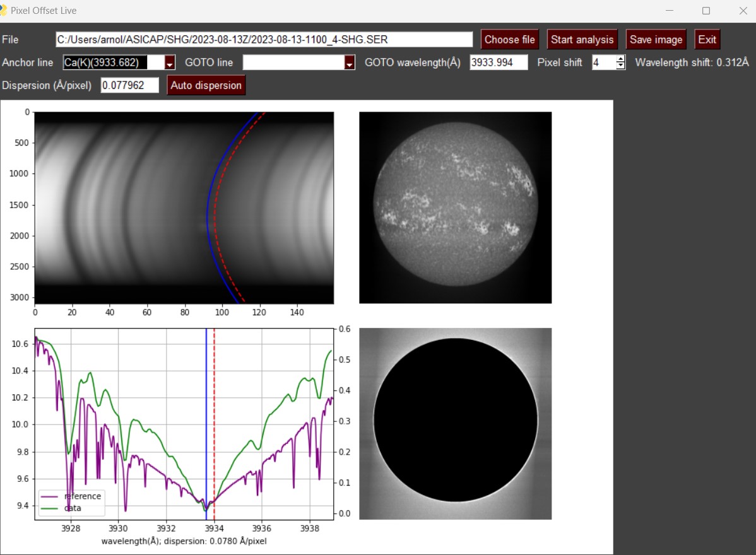Click the Dispersion (Å/pixel) label

tap(46, 85)
